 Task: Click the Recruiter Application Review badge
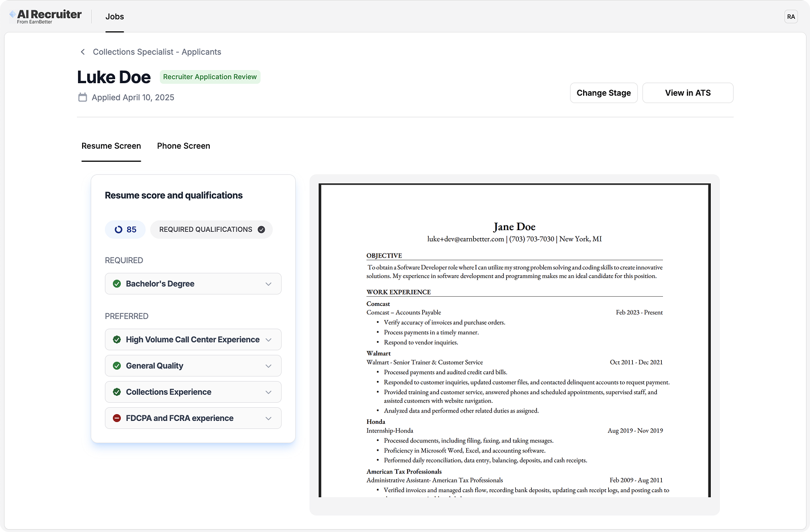coord(210,77)
